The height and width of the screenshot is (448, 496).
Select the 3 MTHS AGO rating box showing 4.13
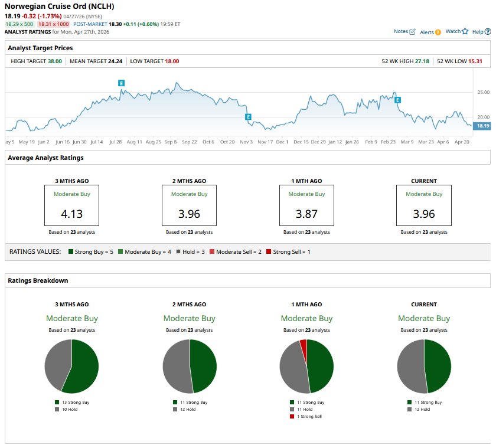[71, 205]
